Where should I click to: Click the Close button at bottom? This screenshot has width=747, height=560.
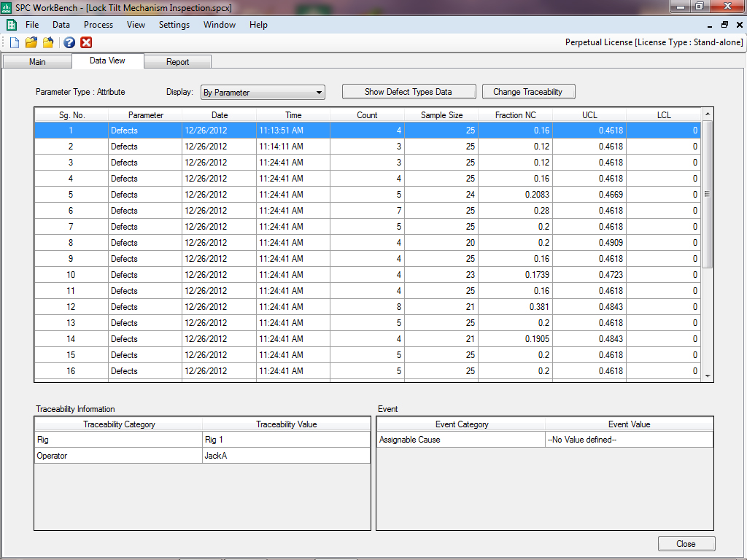tap(686, 544)
